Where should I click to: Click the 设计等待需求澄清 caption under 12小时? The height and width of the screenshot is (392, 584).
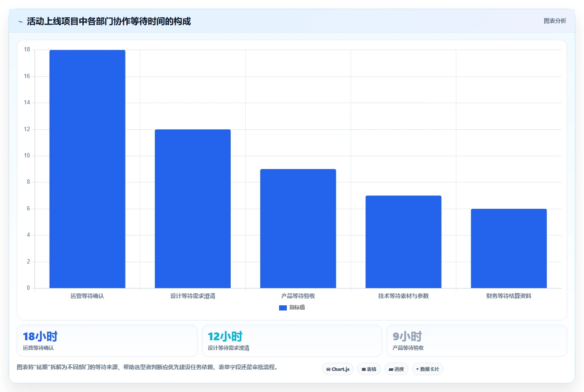[x=229, y=348]
